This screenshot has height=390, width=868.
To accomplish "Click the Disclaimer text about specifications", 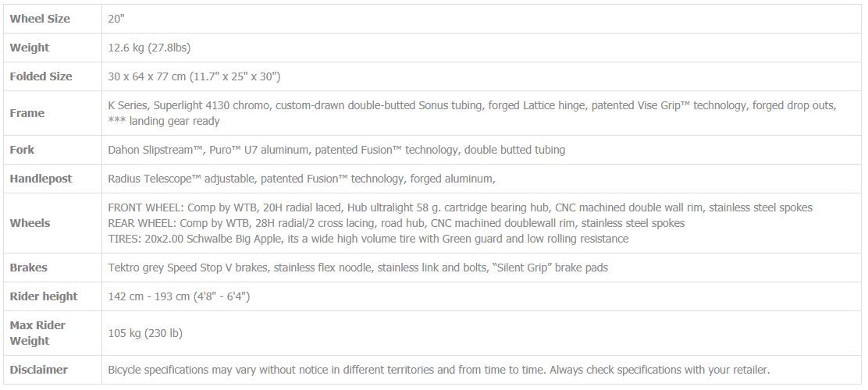I will [x=439, y=370].
